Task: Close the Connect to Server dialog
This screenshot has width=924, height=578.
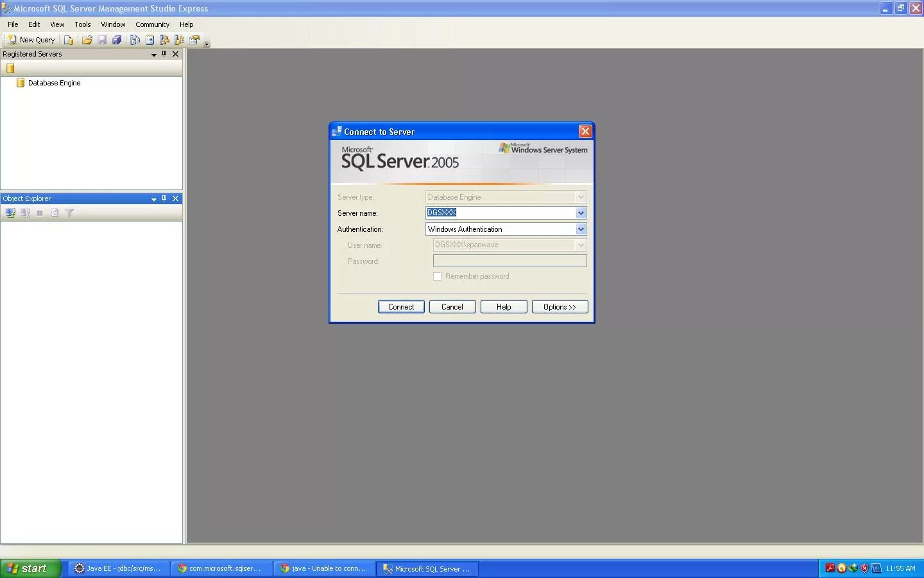Action: (585, 132)
